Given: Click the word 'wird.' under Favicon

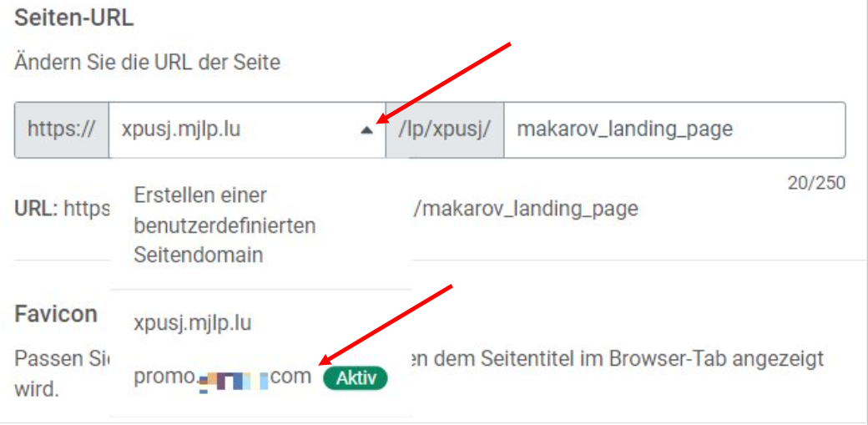Looking at the screenshot, I should pyautogui.click(x=37, y=389).
